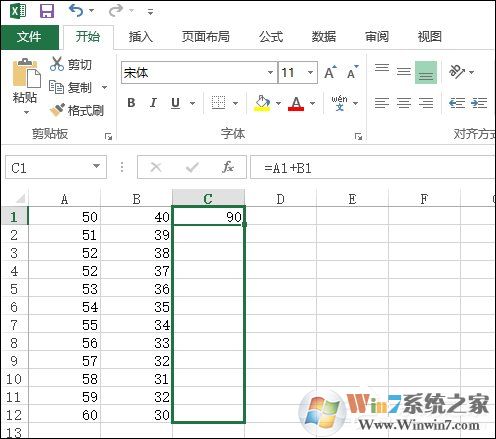This screenshot has height=439, width=496.
Task: Expand font name dropdown list
Action: point(271,72)
